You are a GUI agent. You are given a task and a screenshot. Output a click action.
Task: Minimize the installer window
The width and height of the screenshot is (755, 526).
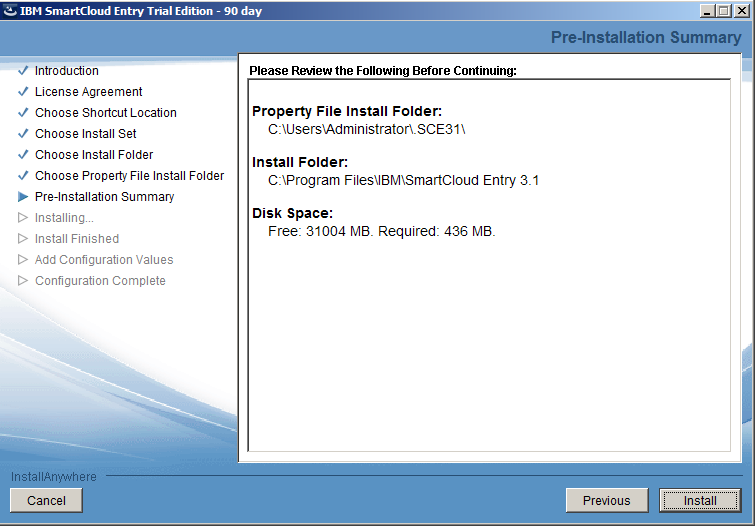pos(706,11)
